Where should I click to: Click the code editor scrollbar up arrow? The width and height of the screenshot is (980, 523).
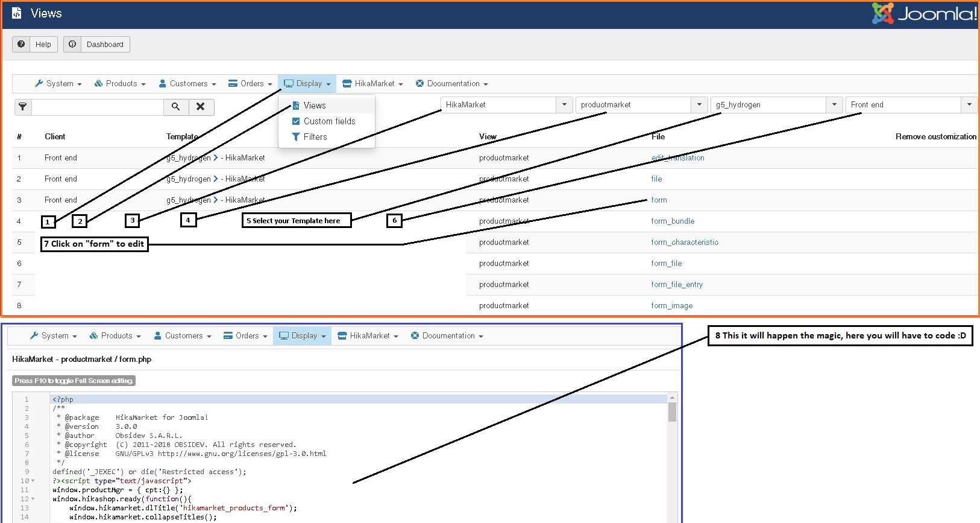click(672, 398)
